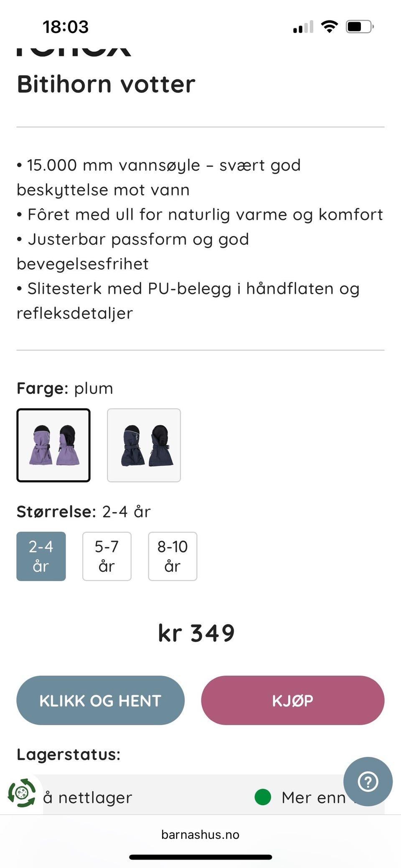Tap the barnashus.no address bar
The height and width of the screenshot is (868, 401).
200,834
